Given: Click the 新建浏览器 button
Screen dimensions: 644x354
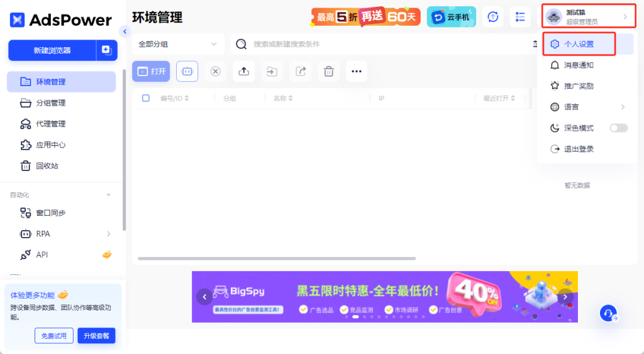Looking at the screenshot, I should tap(52, 50).
